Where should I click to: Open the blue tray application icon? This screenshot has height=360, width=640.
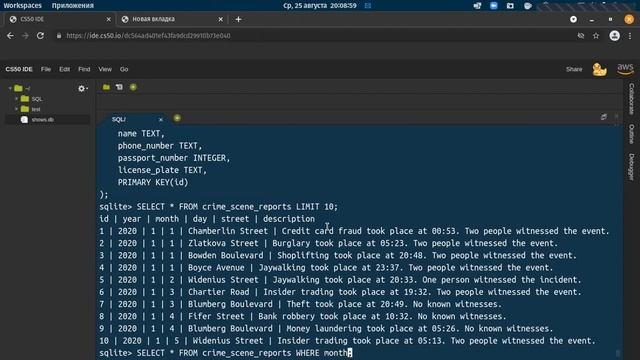[493, 6]
